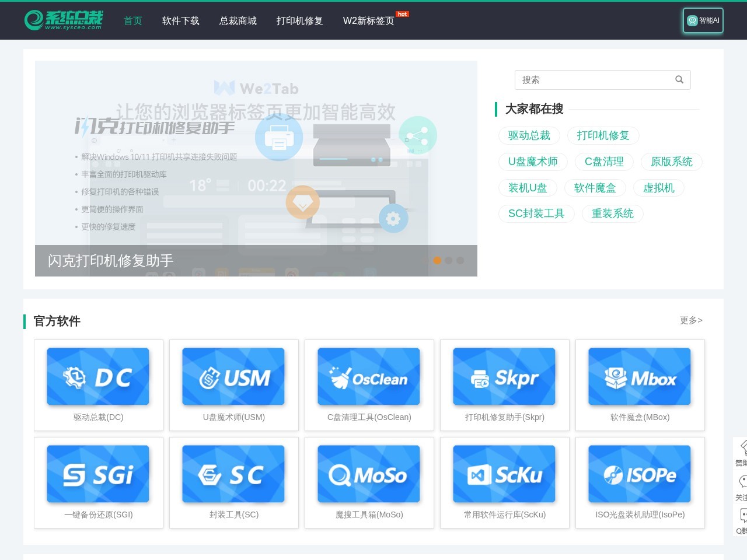
Task: Select the 装机U盘 hot search tag
Action: click(528, 188)
